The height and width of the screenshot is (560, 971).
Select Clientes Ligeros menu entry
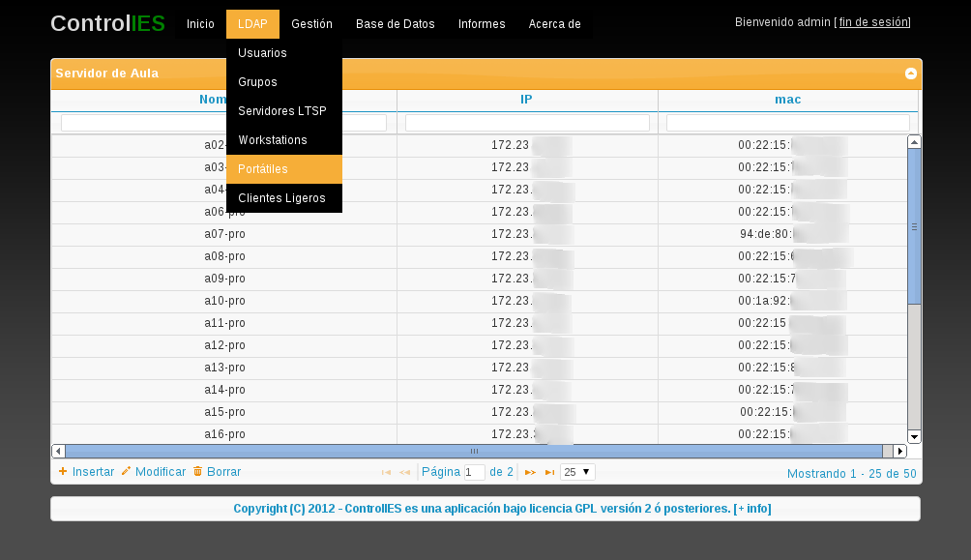click(x=284, y=198)
